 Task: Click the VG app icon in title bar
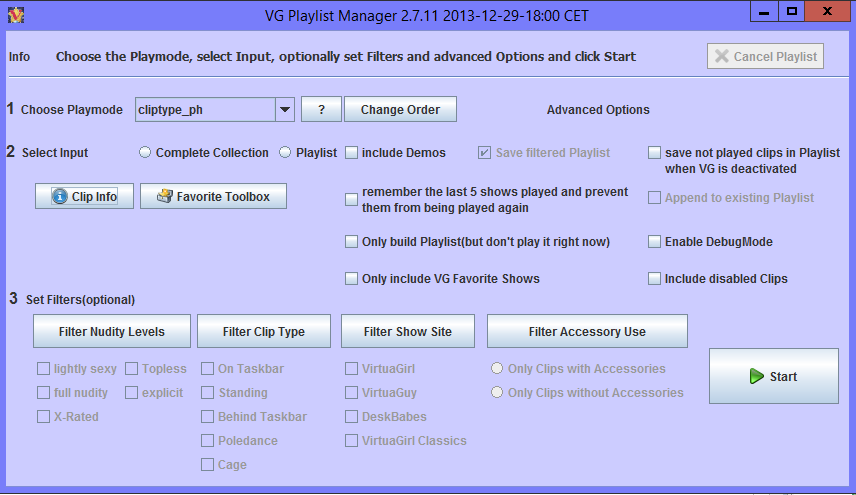click(x=16, y=15)
